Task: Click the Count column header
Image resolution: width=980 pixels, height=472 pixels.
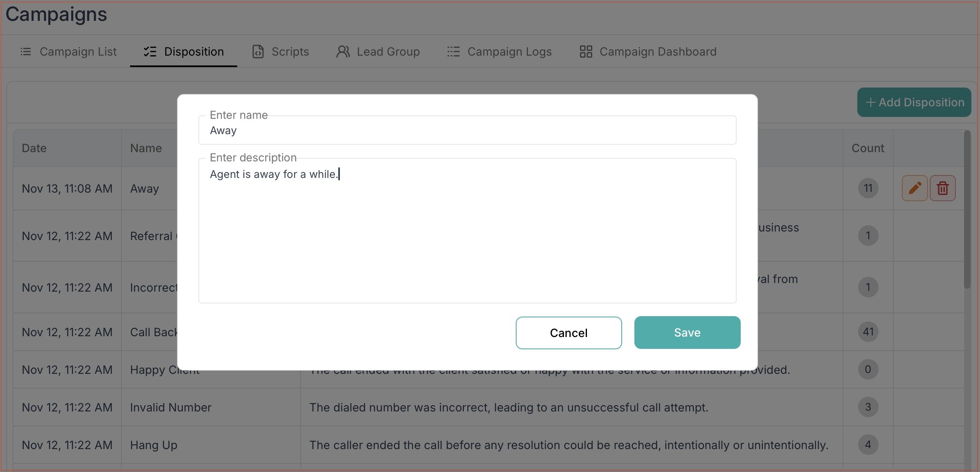Action: [x=868, y=148]
